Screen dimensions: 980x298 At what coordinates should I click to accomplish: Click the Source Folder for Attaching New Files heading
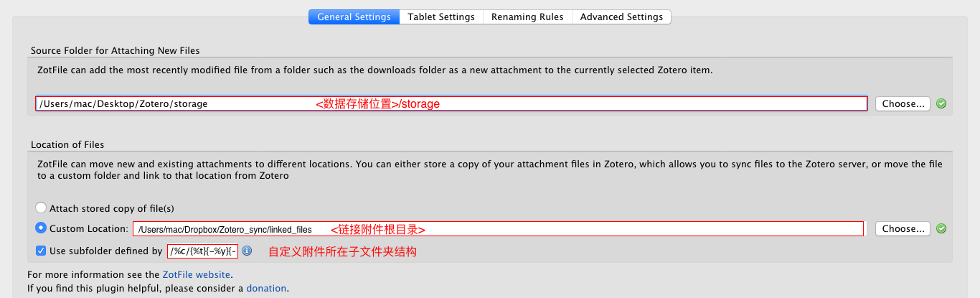click(115, 51)
